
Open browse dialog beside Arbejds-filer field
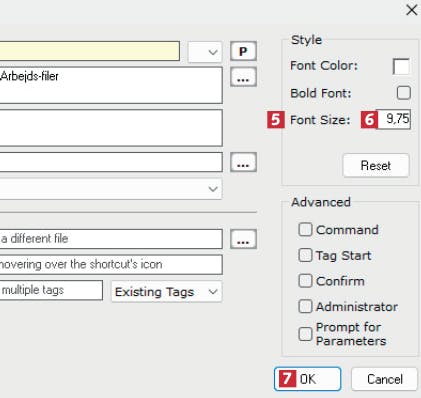tap(243, 77)
